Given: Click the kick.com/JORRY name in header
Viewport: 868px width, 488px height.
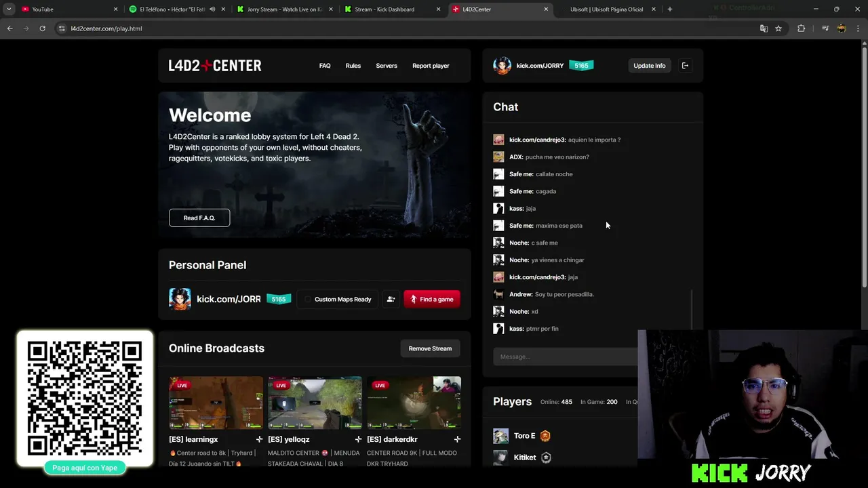Looking at the screenshot, I should pos(540,66).
